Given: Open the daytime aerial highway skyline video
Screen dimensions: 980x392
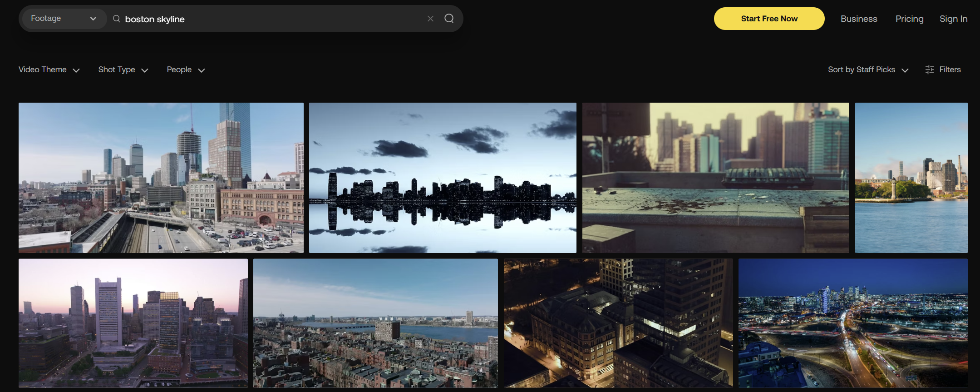Looking at the screenshot, I should pos(161,178).
